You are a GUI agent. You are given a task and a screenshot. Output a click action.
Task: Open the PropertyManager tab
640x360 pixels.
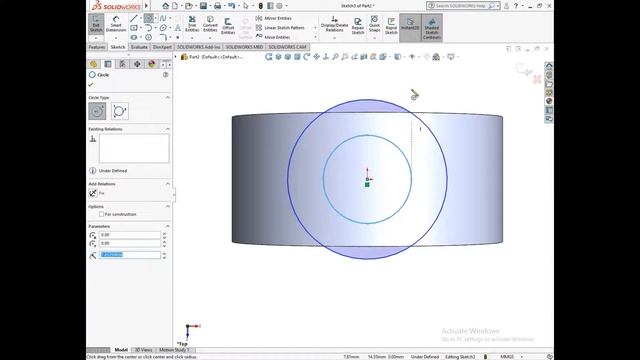[108, 64]
